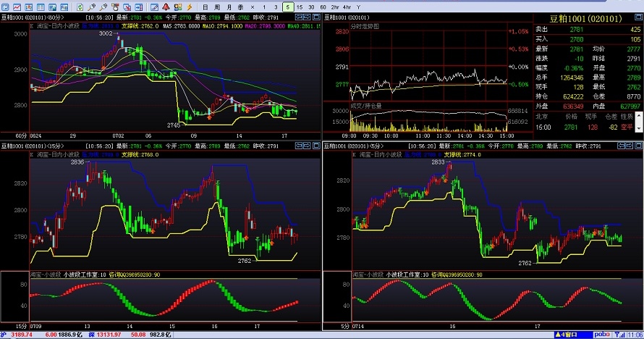Click the lightning bolt quick-trade icon
644x339 pixels.
point(190,7)
